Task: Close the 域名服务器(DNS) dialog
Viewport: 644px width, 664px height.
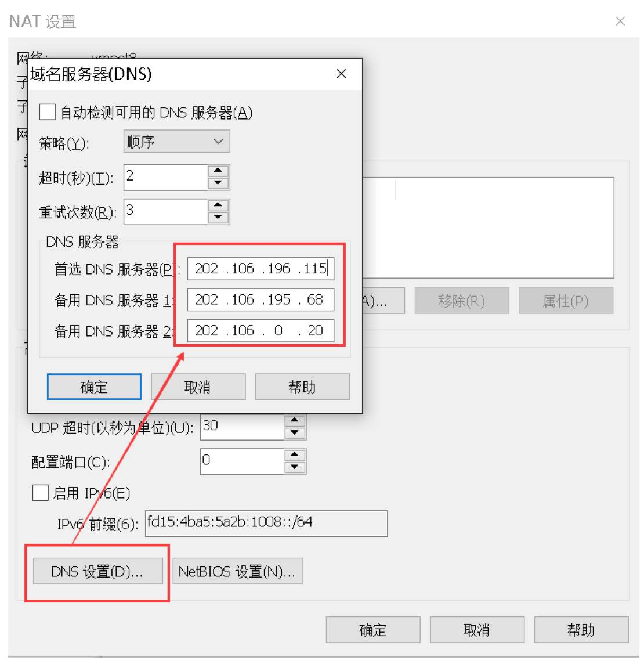Action: point(341,74)
